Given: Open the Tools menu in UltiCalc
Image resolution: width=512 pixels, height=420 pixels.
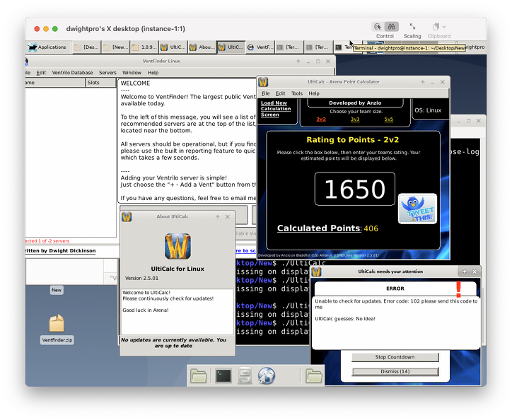Looking at the screenshot, I should (297, 93).
